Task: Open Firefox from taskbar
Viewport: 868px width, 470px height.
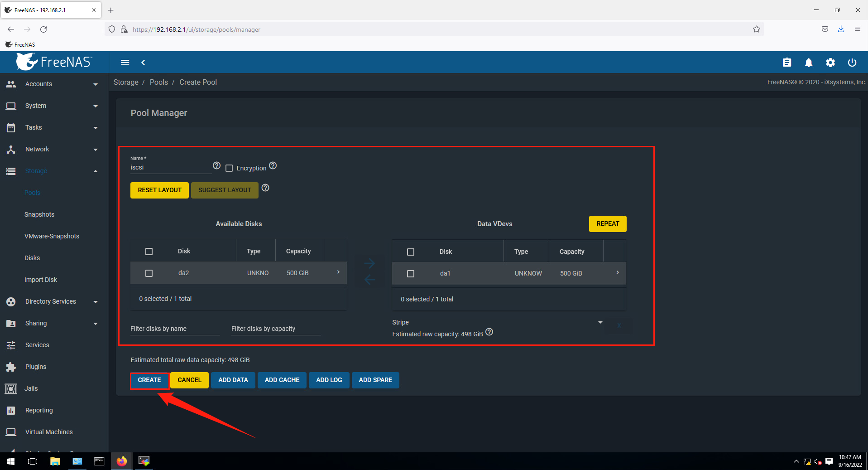Action: 121,461
